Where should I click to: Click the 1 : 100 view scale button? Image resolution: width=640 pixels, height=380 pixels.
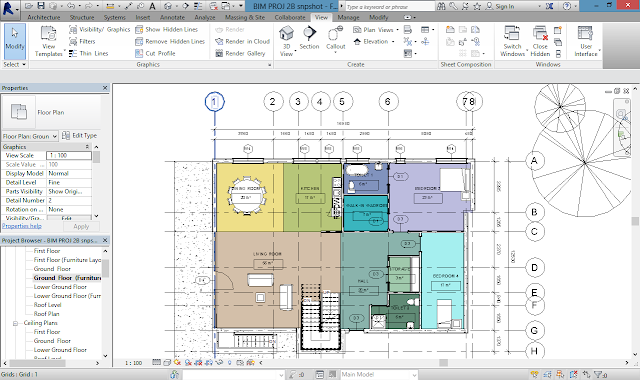133,362
